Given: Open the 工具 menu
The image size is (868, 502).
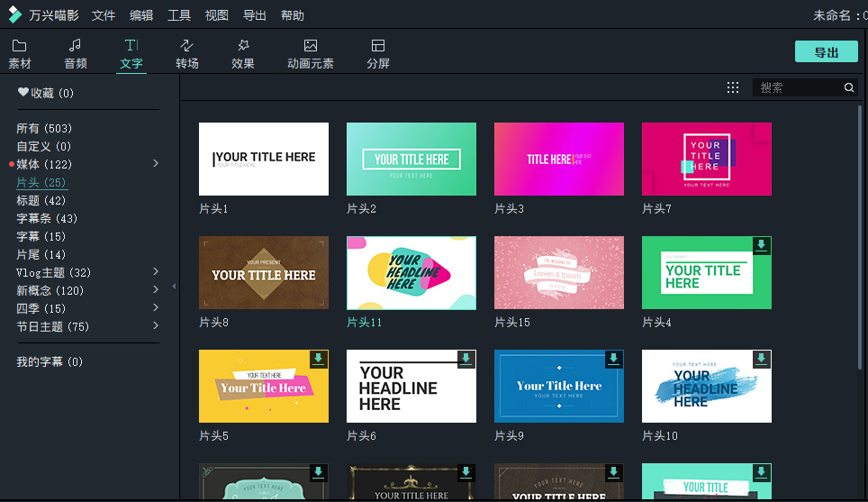Looking at the screenshot, I should (x=179, y=15).
